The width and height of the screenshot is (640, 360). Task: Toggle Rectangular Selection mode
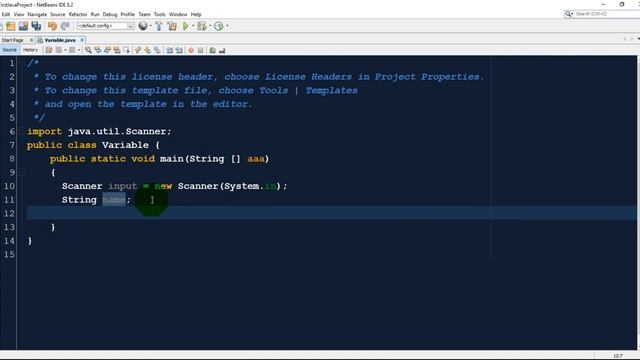click(127, 50)
